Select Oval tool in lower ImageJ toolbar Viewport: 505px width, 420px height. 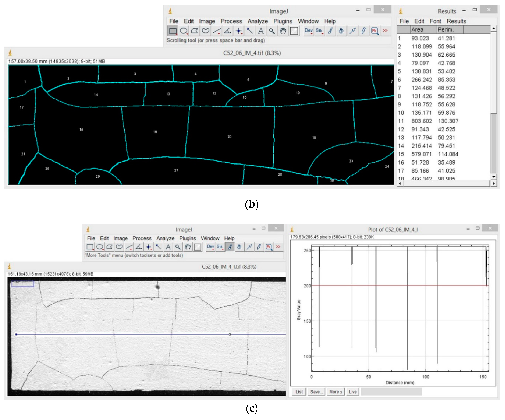click(x=100, y=247)
